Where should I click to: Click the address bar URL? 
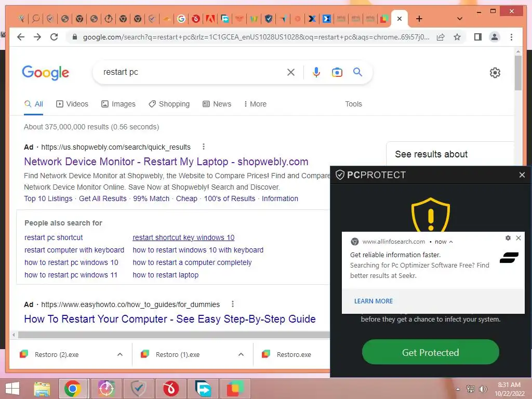click(256, 37)
